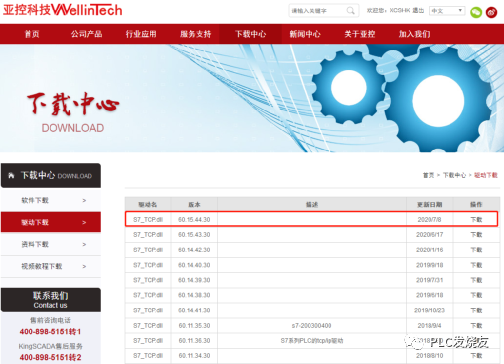
Task: Click the red Weibo icon
Action: pos(491,12)
